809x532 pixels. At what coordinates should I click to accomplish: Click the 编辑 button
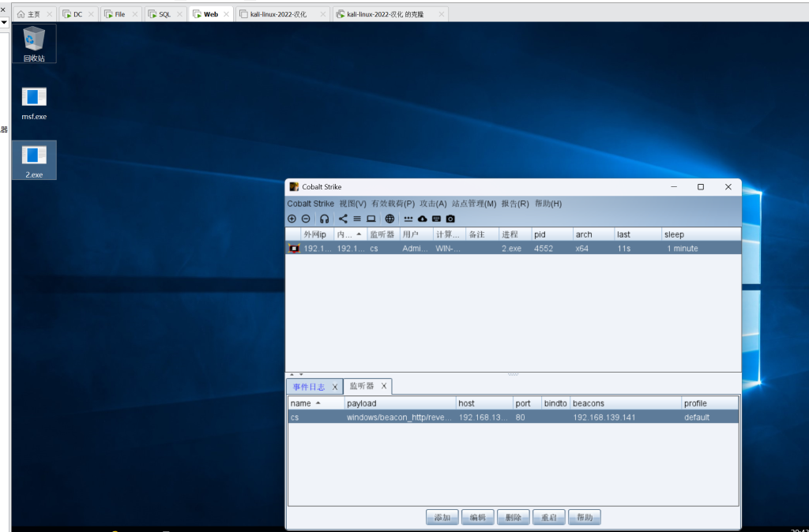tap(478, 517)
